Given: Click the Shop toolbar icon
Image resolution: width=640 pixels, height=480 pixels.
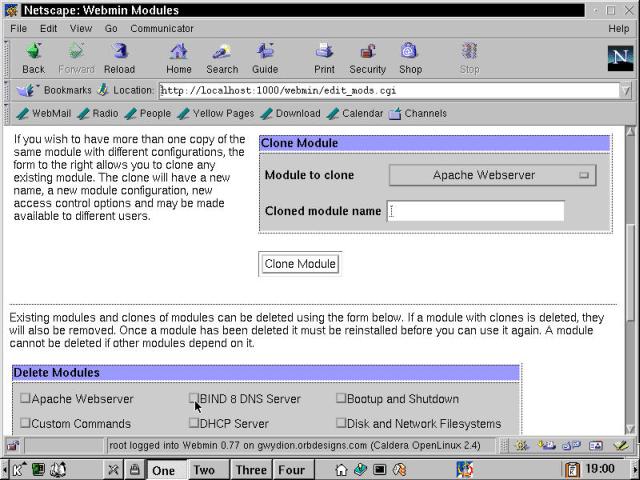Looking at the screenshot, I should pyautogui.click(x=410, y=57).
